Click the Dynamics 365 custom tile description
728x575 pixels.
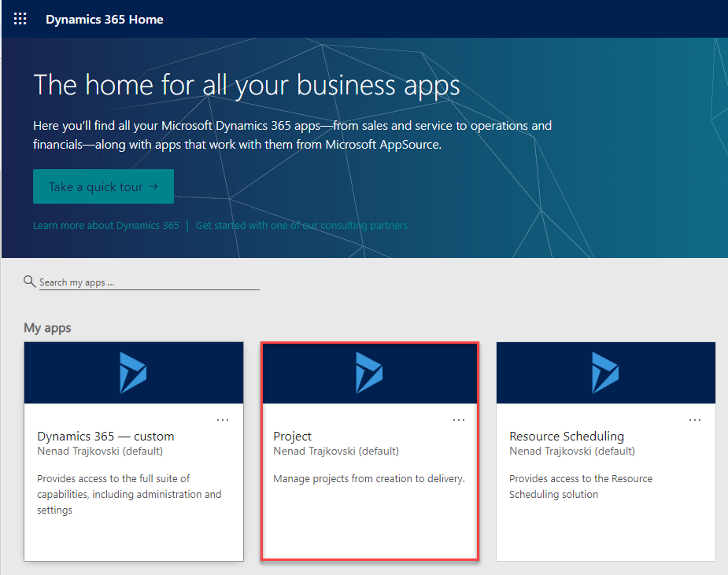[x=129, y=494]
